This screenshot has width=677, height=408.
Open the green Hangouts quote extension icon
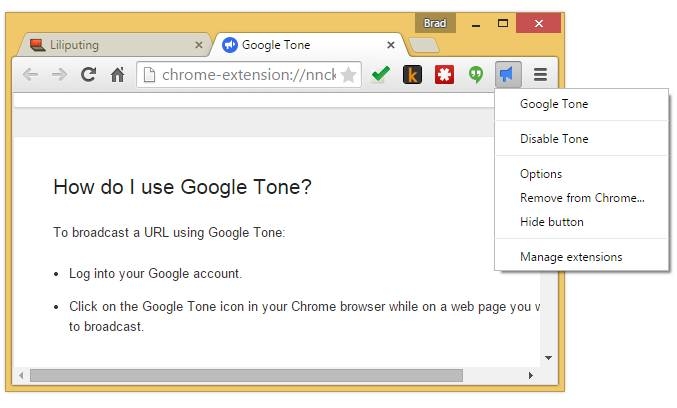(x=476, y=75)
